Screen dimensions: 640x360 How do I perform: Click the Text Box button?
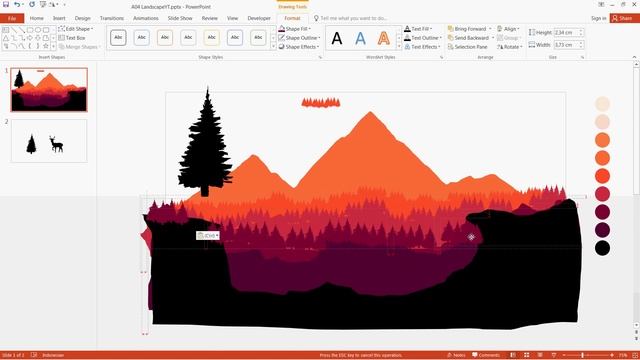pyautogui.click(x=72, y=38)
